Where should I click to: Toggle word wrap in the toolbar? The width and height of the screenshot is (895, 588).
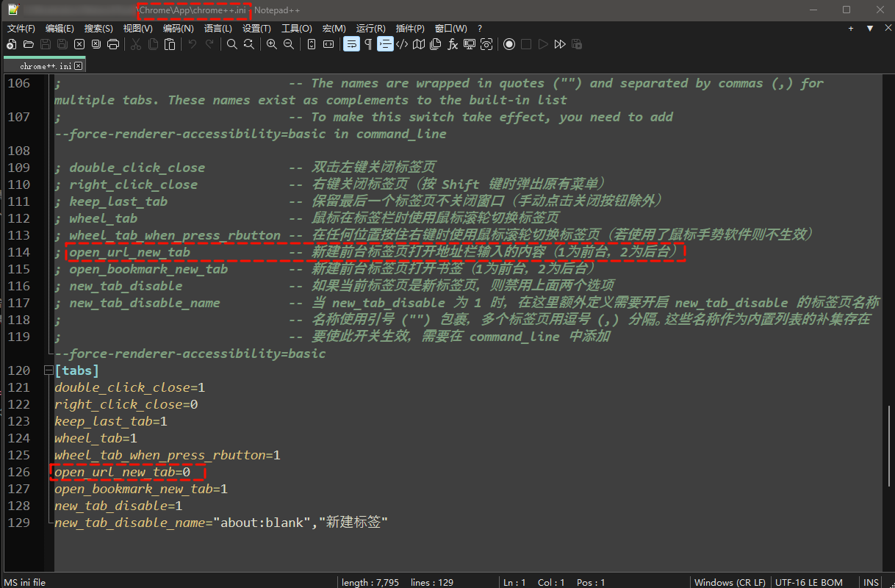[x=351, y=45]
